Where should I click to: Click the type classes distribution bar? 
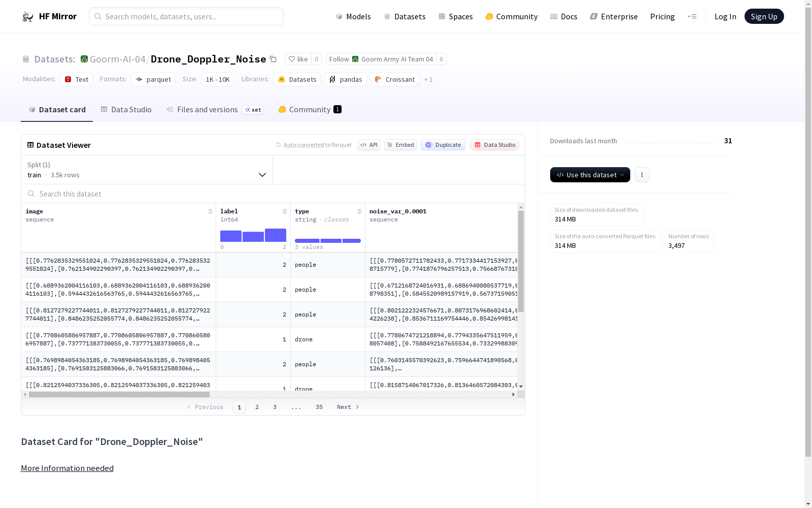(x=328, y=241)
